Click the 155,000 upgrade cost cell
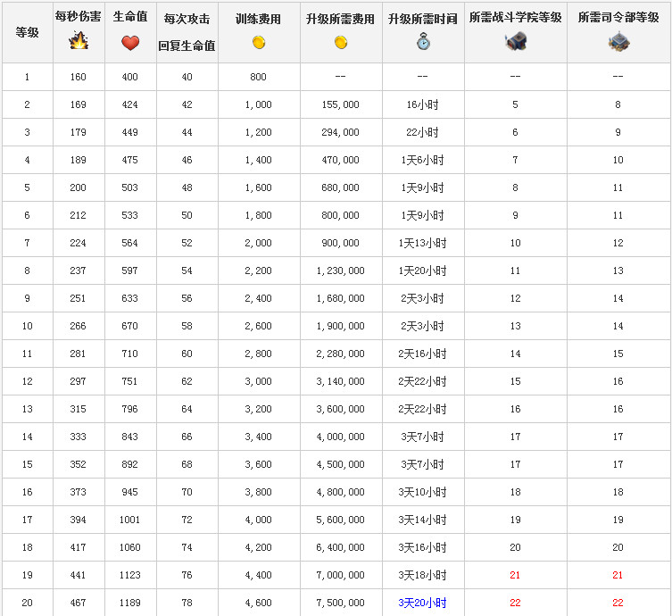This screenshot has width=672, height=616. coord(341,104)
